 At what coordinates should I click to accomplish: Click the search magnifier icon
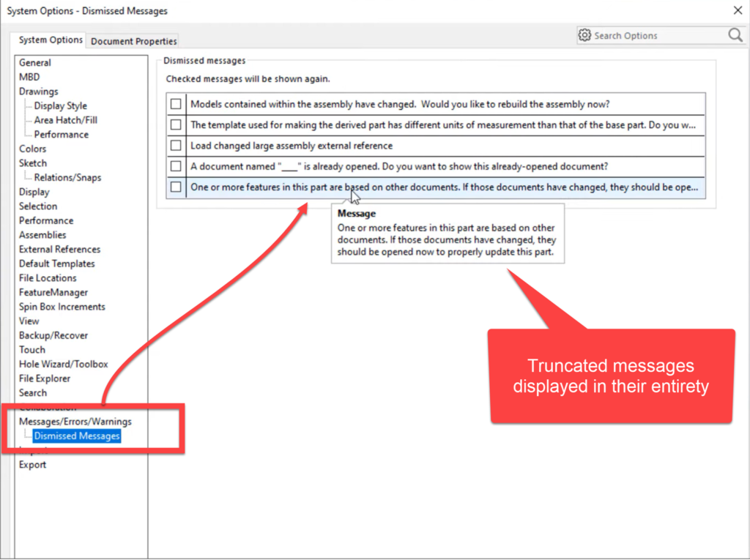click(735, 35)
